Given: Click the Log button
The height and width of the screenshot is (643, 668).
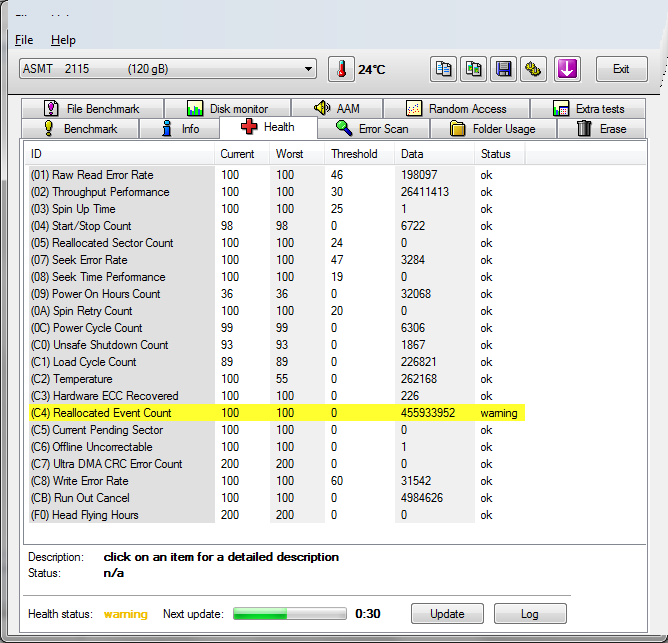Looking at the screenshot, I should tap(529, 614).
